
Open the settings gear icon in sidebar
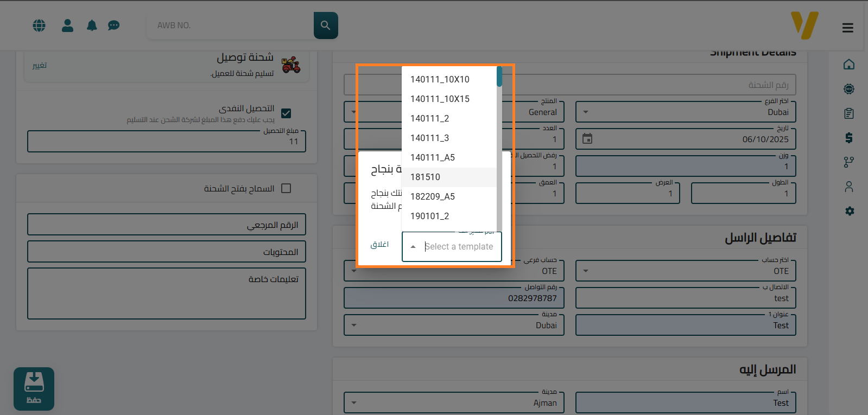pos(850,211)
